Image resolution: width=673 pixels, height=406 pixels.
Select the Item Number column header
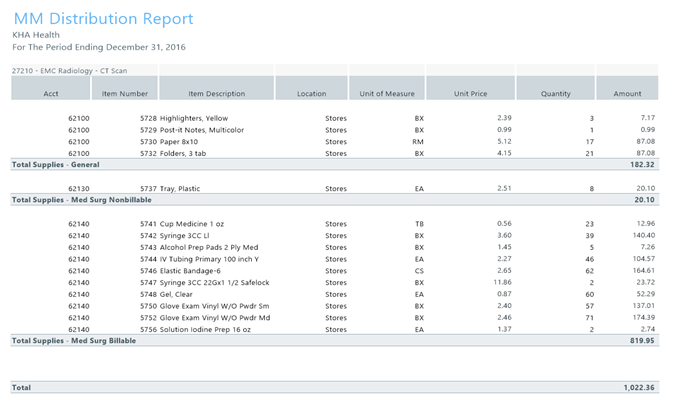pyautogui.click(x=125, y=94)
